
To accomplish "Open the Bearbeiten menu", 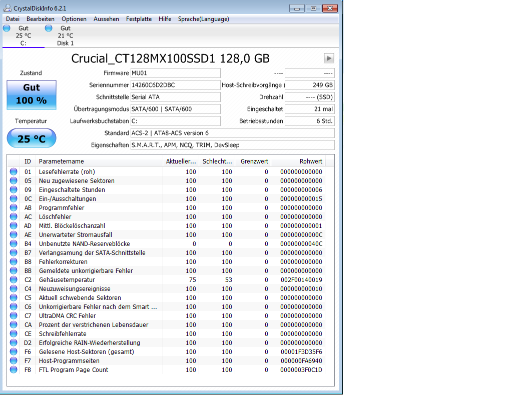I will coord(41,19).
